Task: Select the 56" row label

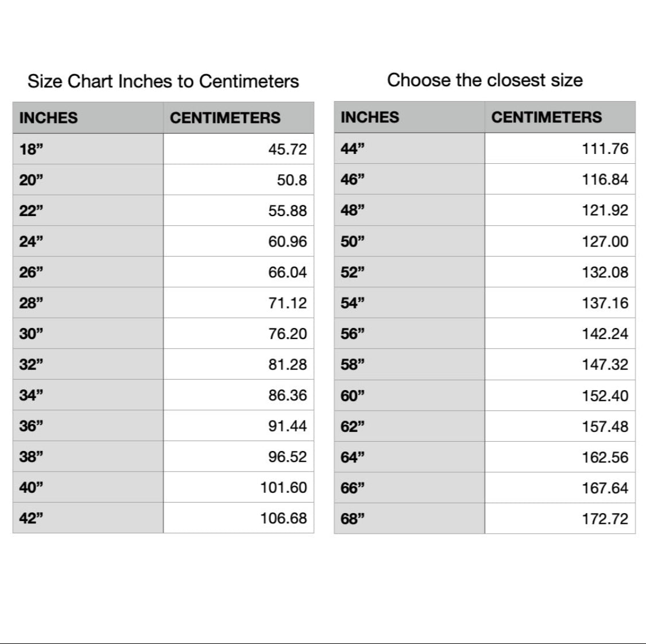Action: 353,334
